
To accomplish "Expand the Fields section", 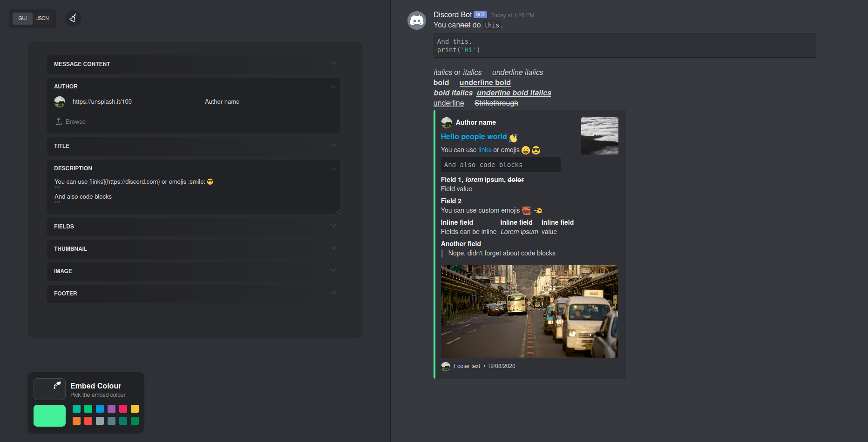I will (194, 227).
